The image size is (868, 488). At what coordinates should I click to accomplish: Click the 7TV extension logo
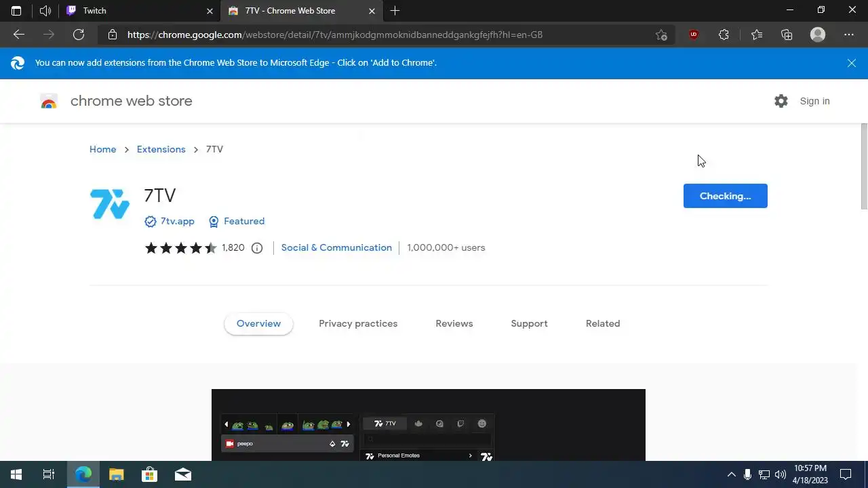[x=109, y=204]
